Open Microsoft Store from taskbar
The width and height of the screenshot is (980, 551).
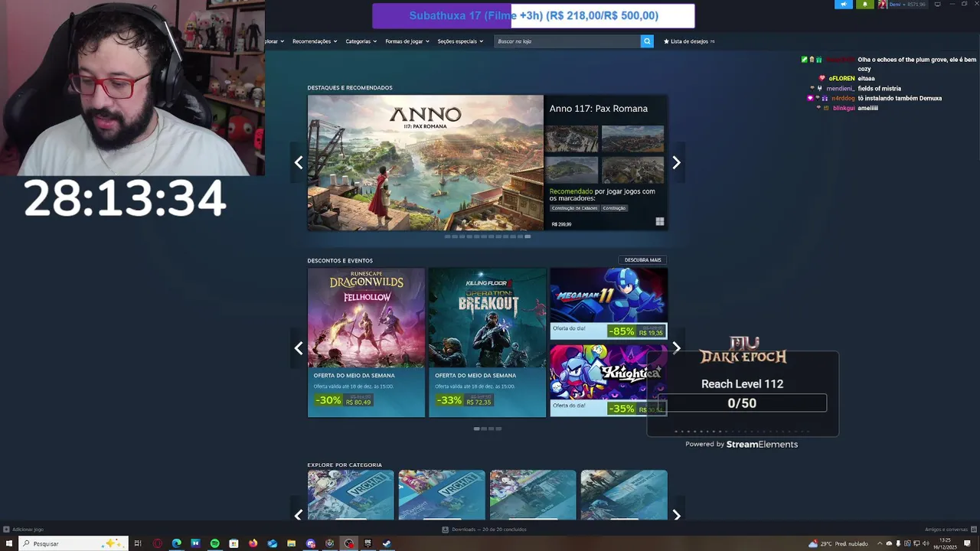click(x=234, y=543)
